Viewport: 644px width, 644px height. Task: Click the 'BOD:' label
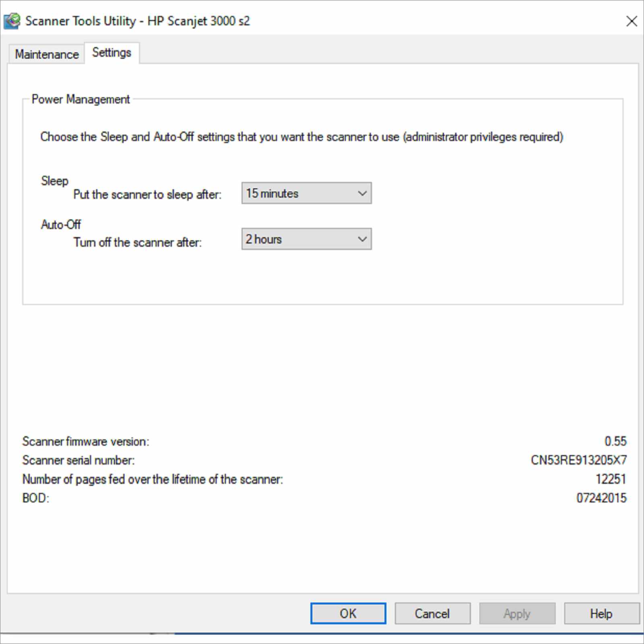coord(35,498)
